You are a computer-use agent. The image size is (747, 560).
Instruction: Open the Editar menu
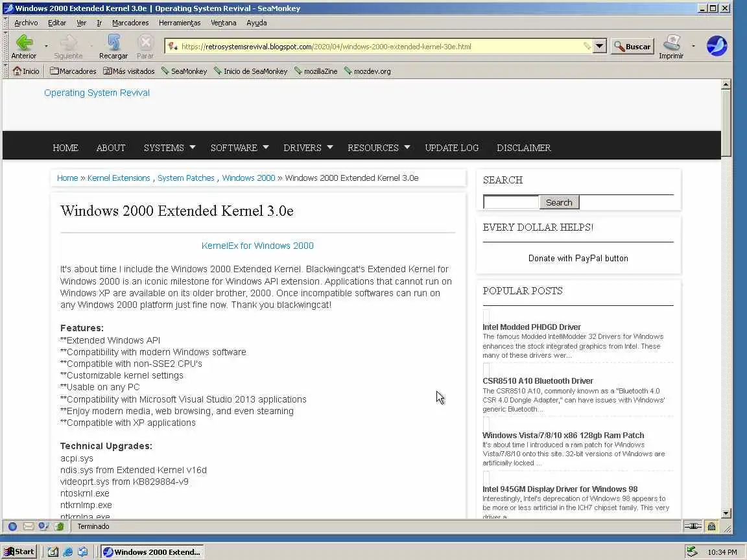pyautogui.click(x=56, y=23)
